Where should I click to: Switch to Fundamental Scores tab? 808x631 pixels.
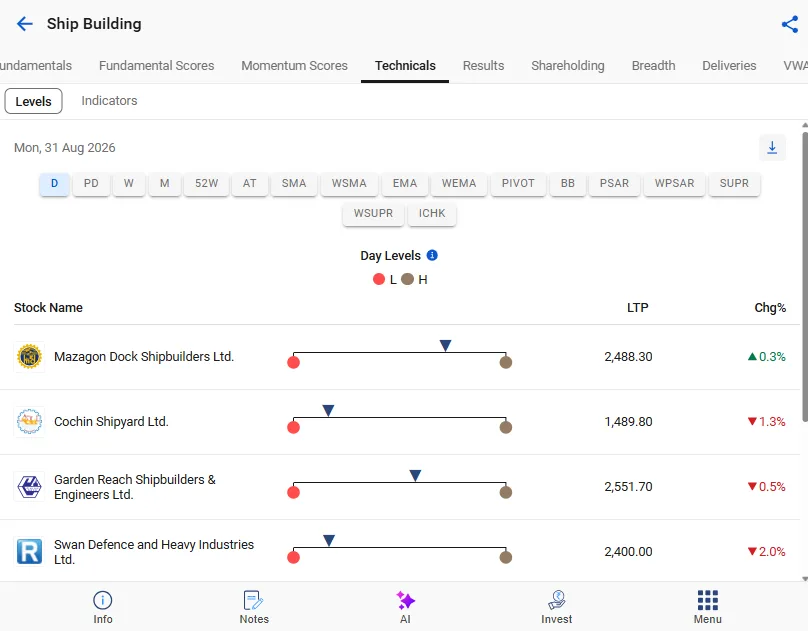[x=156, y=65]
